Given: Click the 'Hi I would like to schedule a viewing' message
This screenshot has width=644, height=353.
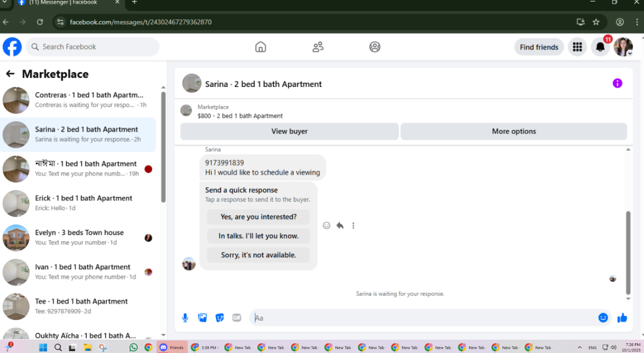Looking at the screenshot, I should click(262, 172).
